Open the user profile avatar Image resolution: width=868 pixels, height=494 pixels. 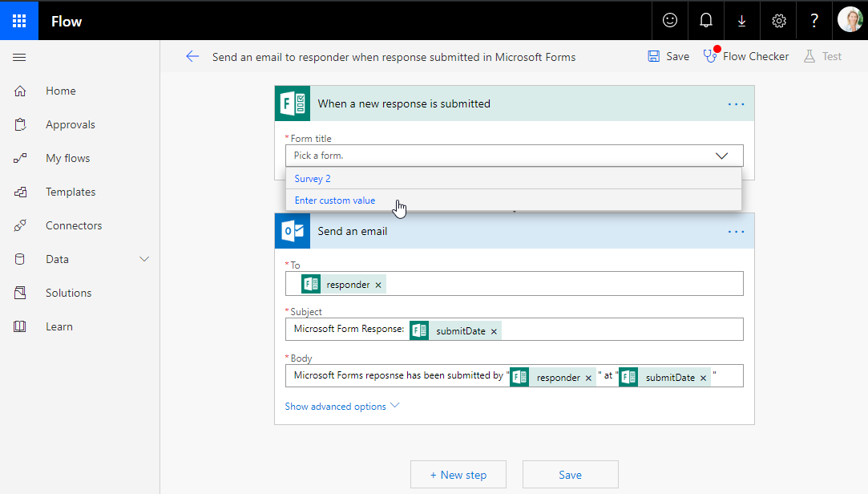(x=850, y=20)
